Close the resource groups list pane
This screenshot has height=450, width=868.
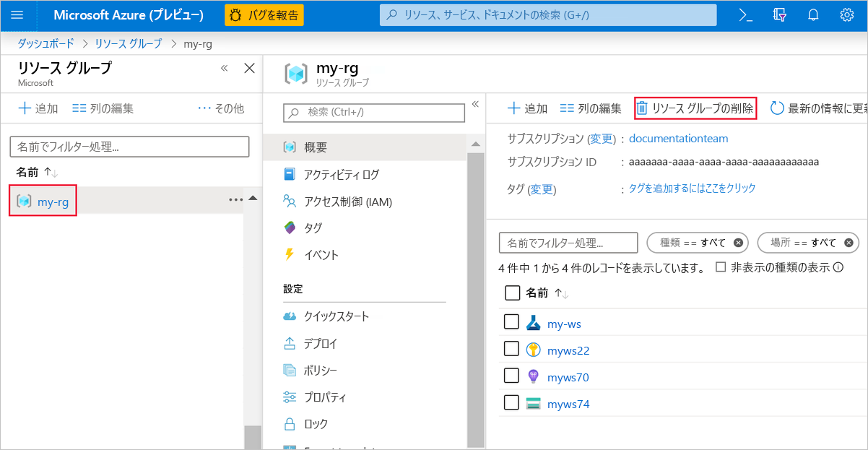[x=249, y=68]
